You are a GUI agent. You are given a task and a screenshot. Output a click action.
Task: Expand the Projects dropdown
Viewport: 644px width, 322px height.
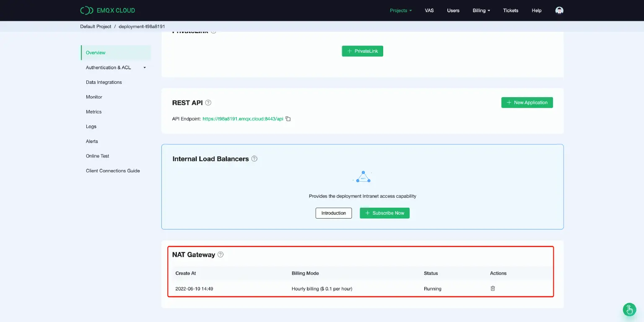[400, 10]
